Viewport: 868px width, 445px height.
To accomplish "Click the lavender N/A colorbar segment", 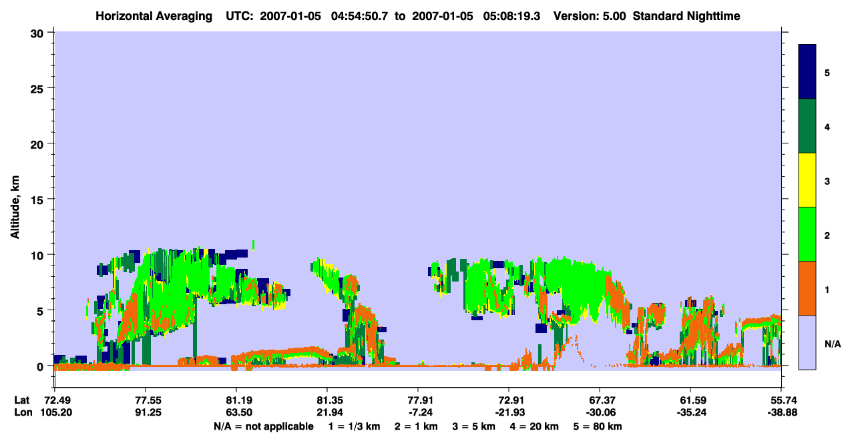I will pos(807,342).
